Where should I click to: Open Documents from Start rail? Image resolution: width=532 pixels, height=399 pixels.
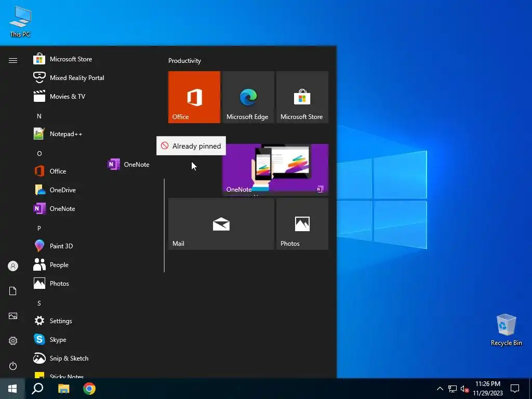coord(13,291)
